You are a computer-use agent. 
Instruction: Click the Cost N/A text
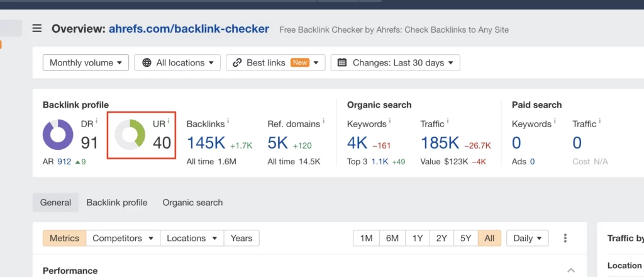click(590, 162)
